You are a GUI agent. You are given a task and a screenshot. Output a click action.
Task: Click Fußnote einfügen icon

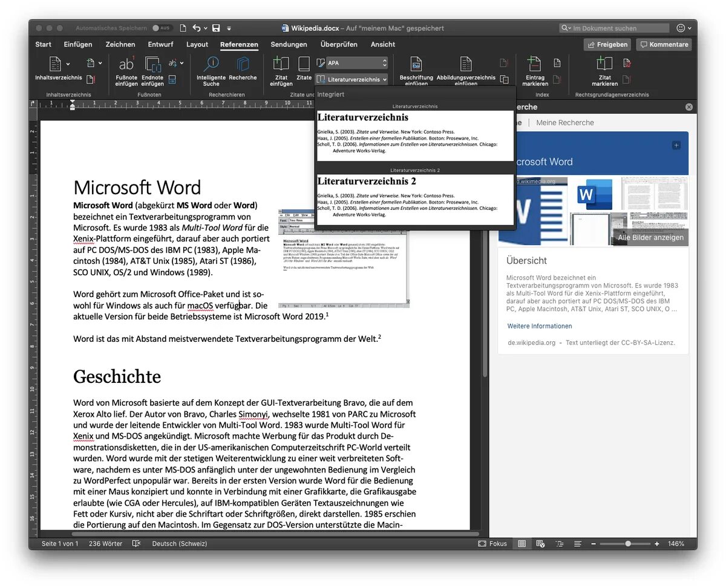(126, 64)
